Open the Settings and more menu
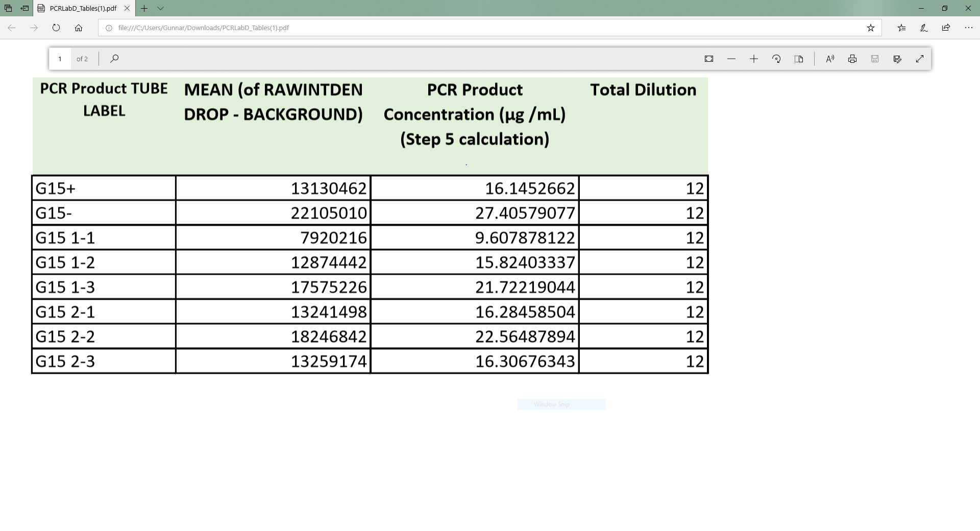Viewport: 980px width, 531px height. pyautogui.click(x=969, y=28)
